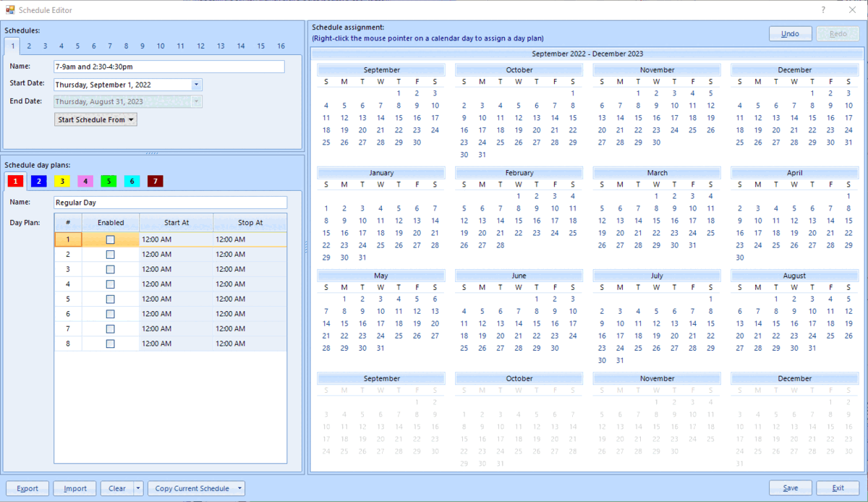Select day 30 in June 2023
Viewport: 868px width, 502px height.
(x=555, y=348)
